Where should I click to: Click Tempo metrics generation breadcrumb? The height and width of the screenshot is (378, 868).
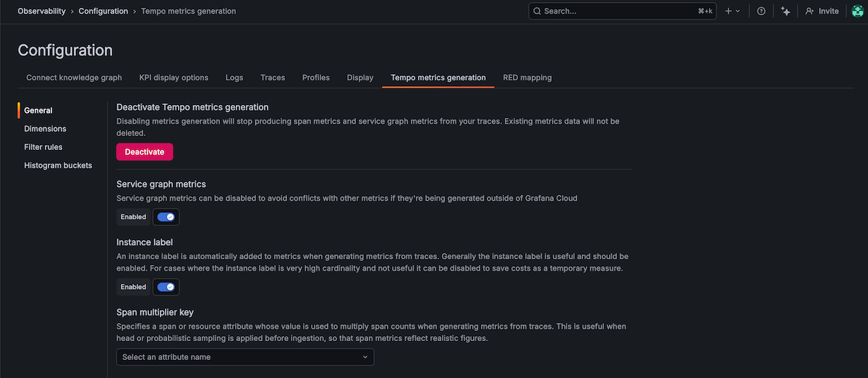[x=188, y=11]
